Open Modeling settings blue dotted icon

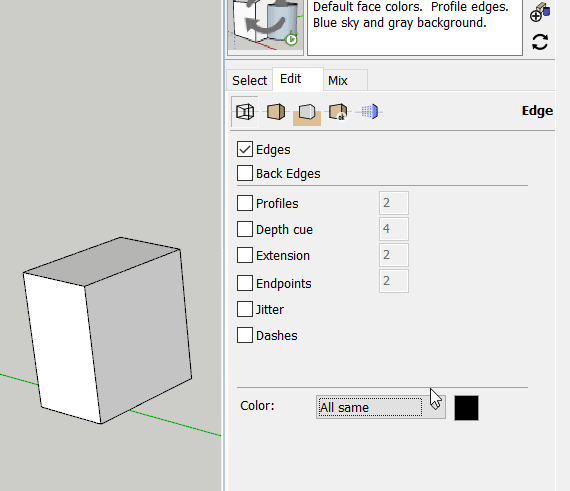point(370,112)
